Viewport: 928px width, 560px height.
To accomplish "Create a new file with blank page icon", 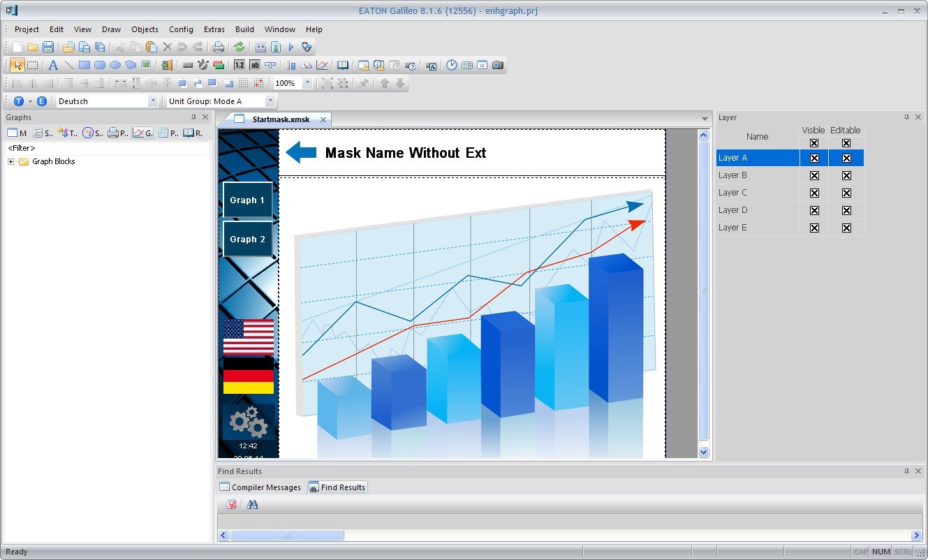I will [x=17, y=47].
